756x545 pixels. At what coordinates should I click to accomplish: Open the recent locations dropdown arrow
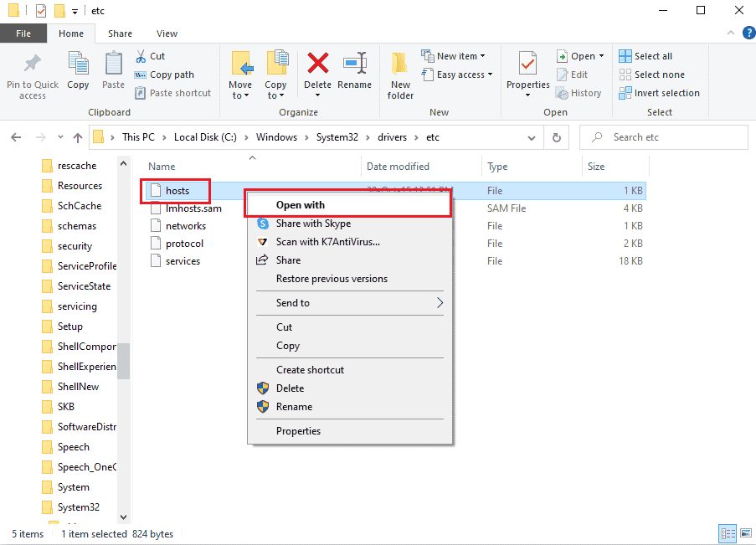[60, 137]
